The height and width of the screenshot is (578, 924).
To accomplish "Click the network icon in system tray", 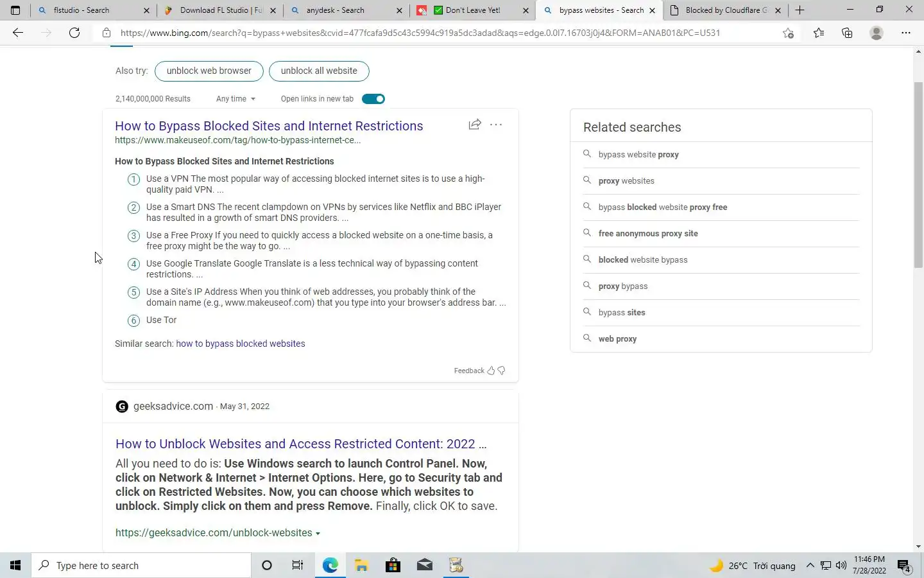I will (826, 566).
